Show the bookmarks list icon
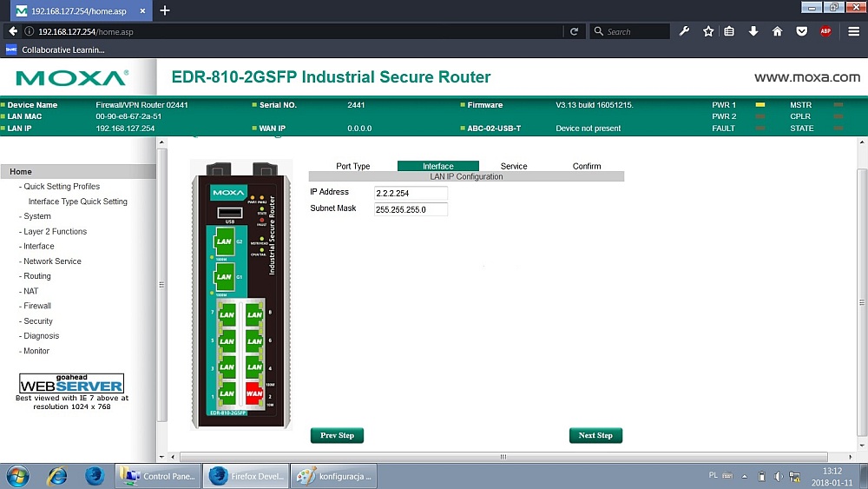Screen dimensions: 868x489 pyautogui.click(x=729, y=31)
